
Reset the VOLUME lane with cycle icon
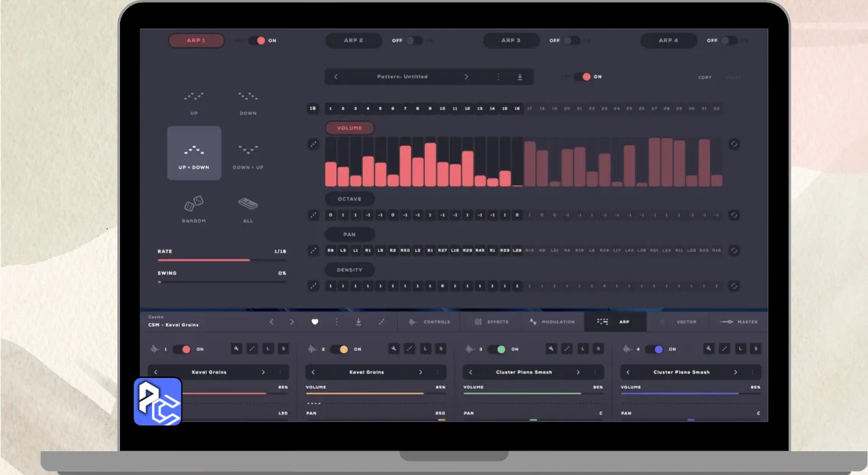click(734, 144)
